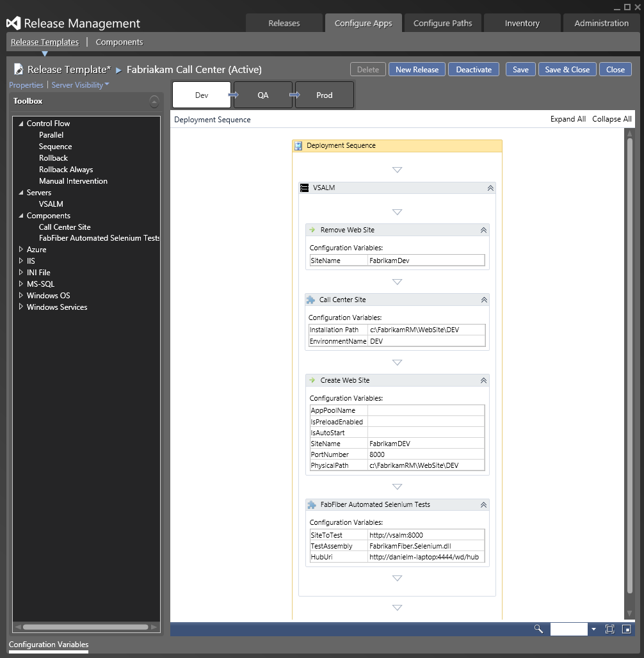The width and height of the screenshot is (644, 658).
Task: Click the Save button
Action: point(520,70)
